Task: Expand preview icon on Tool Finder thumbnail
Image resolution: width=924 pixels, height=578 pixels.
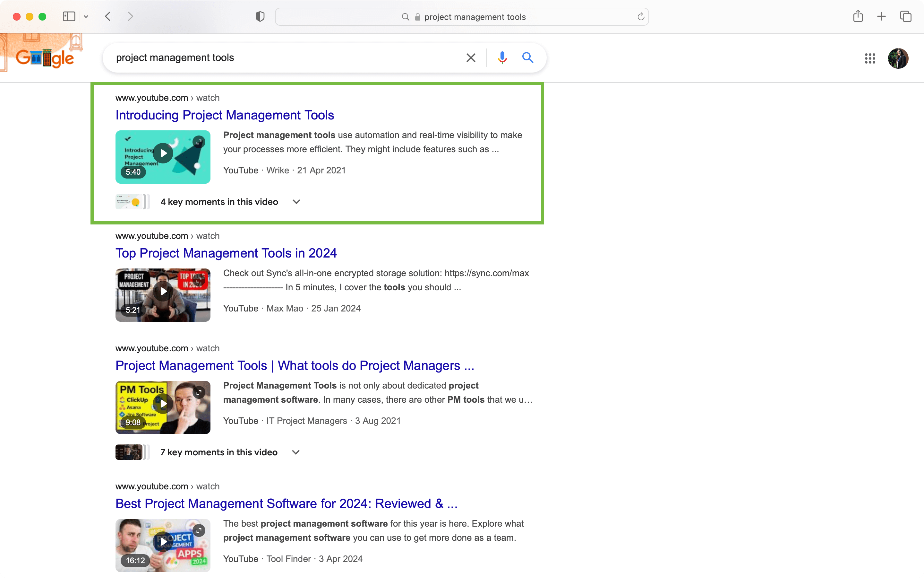Action: (x=199, y=530)
